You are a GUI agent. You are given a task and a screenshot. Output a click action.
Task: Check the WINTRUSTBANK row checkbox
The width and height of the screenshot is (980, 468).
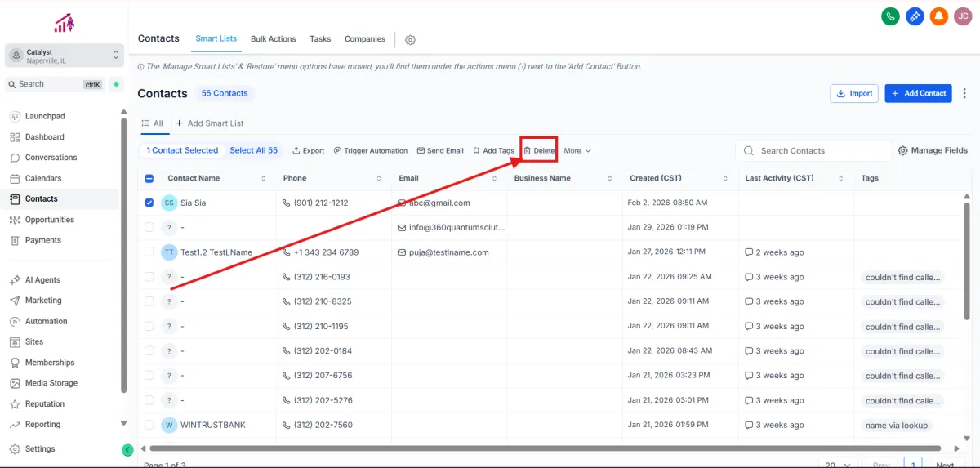click(x=149, y=425)
